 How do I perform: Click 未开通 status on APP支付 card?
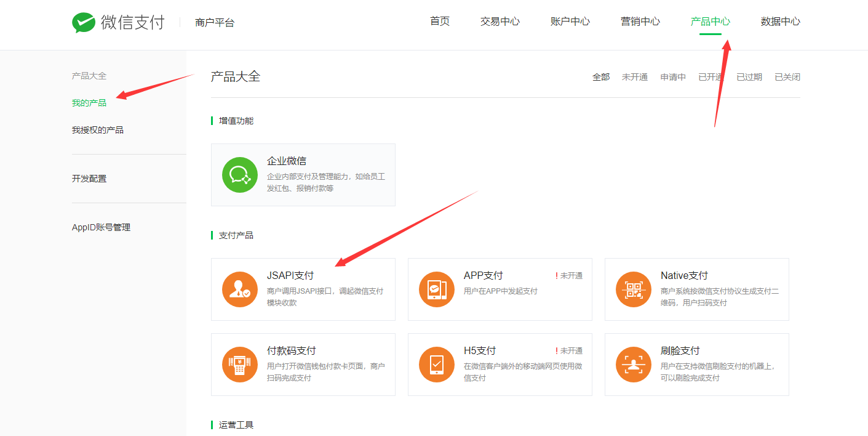coord(569,276)
